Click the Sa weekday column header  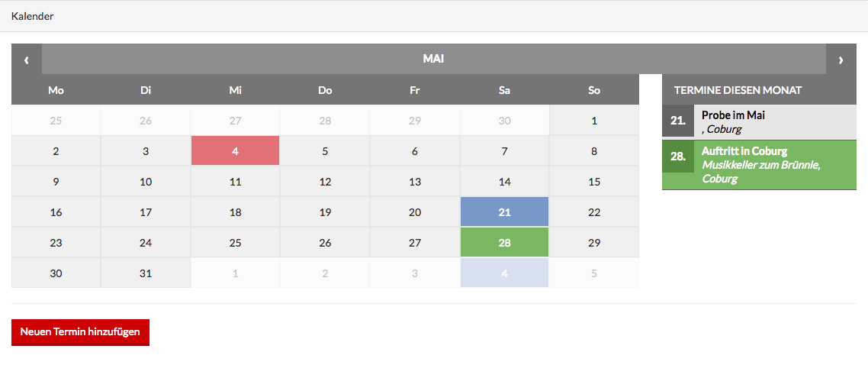504,90
